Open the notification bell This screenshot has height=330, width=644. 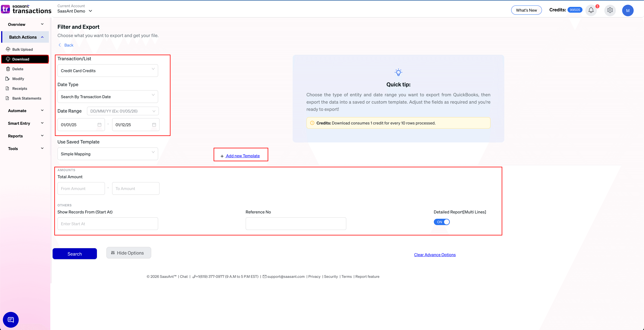[591, 10]
